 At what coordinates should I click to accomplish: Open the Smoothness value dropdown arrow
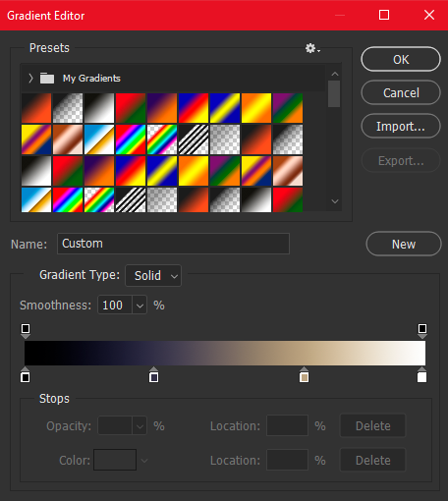click(x=140, y=306)
